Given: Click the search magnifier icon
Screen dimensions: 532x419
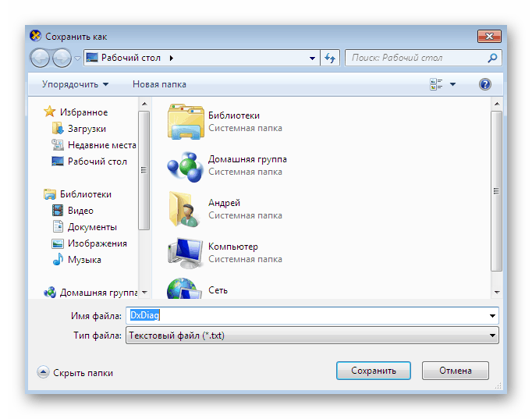Looking at the screenshot, I should [492, 58].
